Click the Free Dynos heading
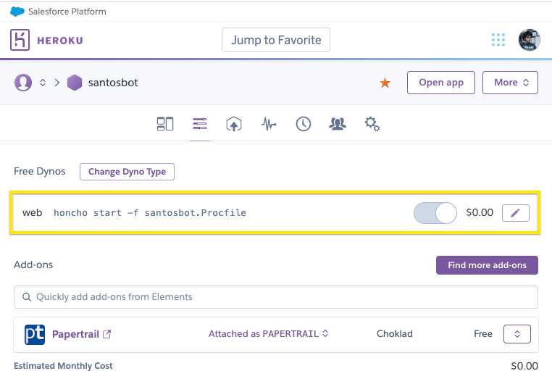Viewport: 552px width, 392px height. [39, 171]
